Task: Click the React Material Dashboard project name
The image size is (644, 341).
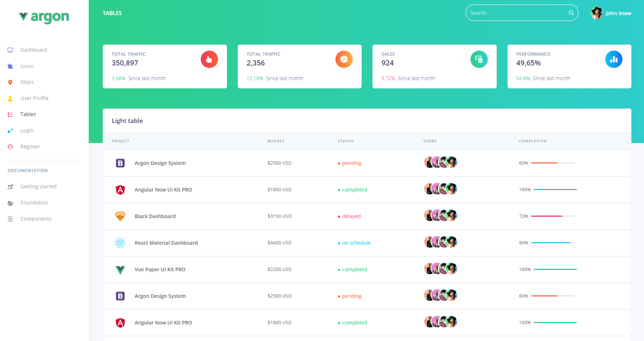Action: [x=166, y=243]
